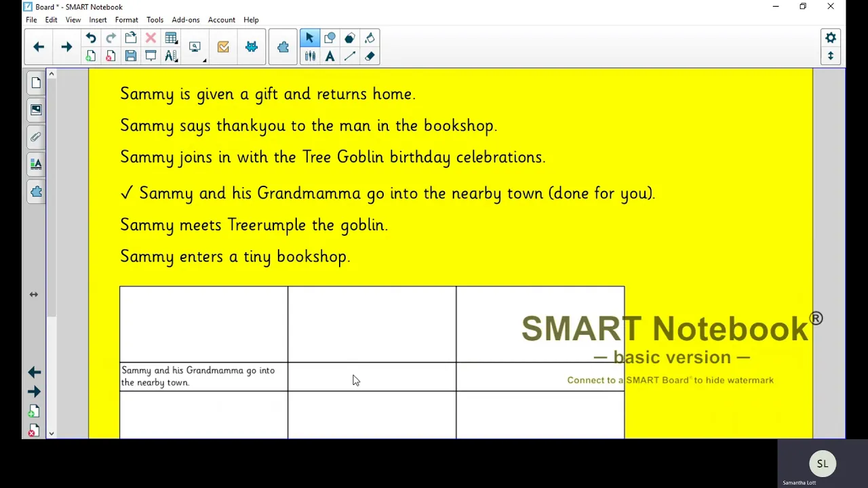
Task: Open the Edit menu
Action: tap(51, 20)
